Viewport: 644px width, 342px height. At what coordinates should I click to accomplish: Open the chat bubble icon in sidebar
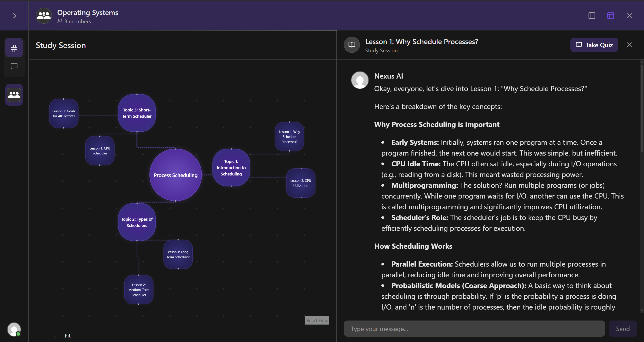click(x=14, y=66)
